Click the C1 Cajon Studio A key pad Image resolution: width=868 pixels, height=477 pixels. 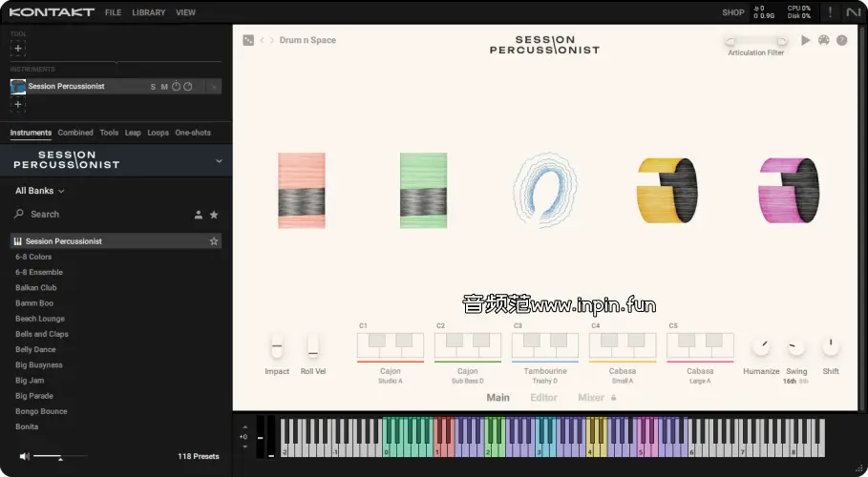pos(391,346)
